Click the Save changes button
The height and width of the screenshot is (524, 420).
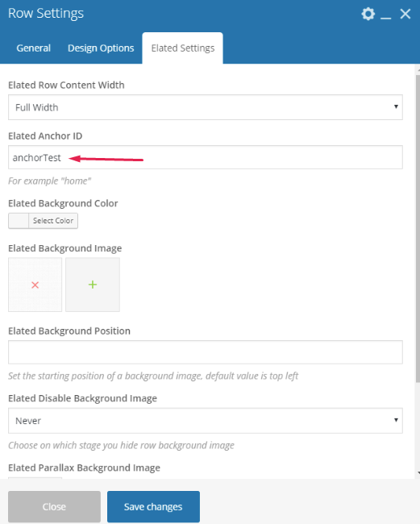(x=153, y=506)
